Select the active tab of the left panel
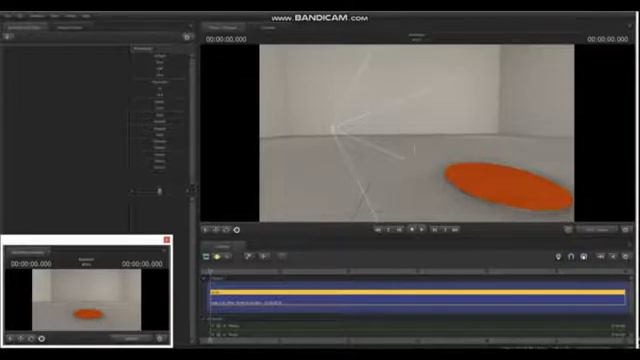This screenshot has width=640, height=360. tap(24, 28)
